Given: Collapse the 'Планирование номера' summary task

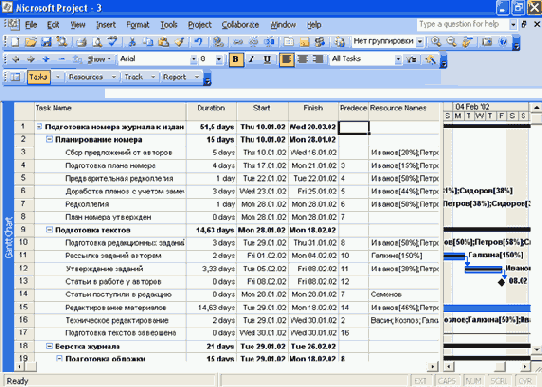Looking at the screenshot, I should pyautogui.click(x=49, y=139).
